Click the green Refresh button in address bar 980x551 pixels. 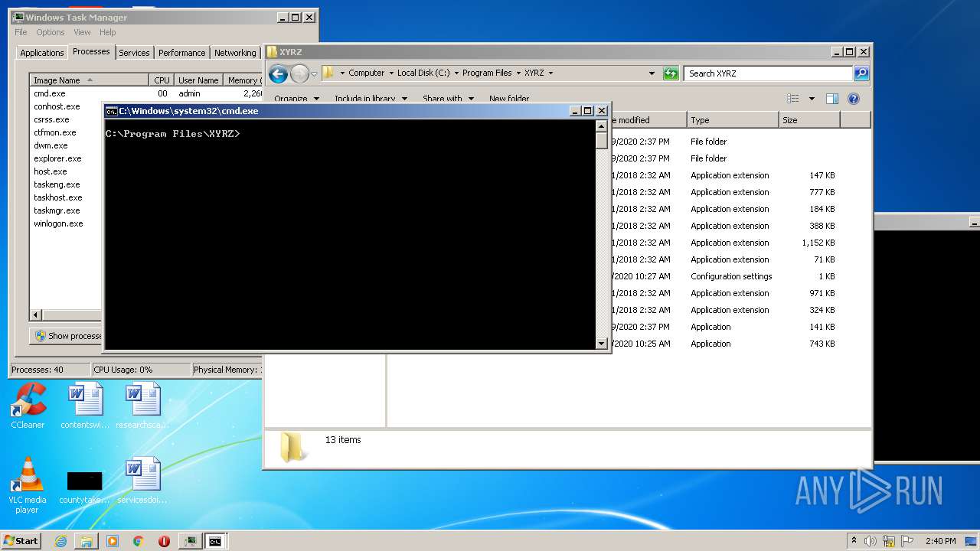(671, 73)
